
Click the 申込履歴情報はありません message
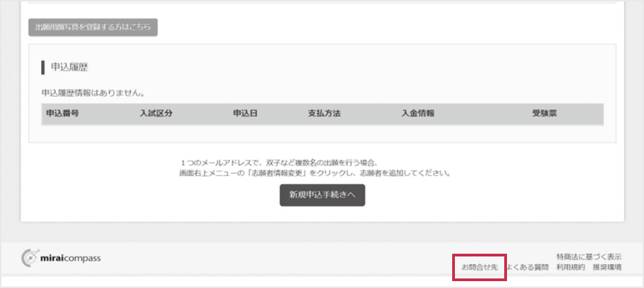[93, 93]
